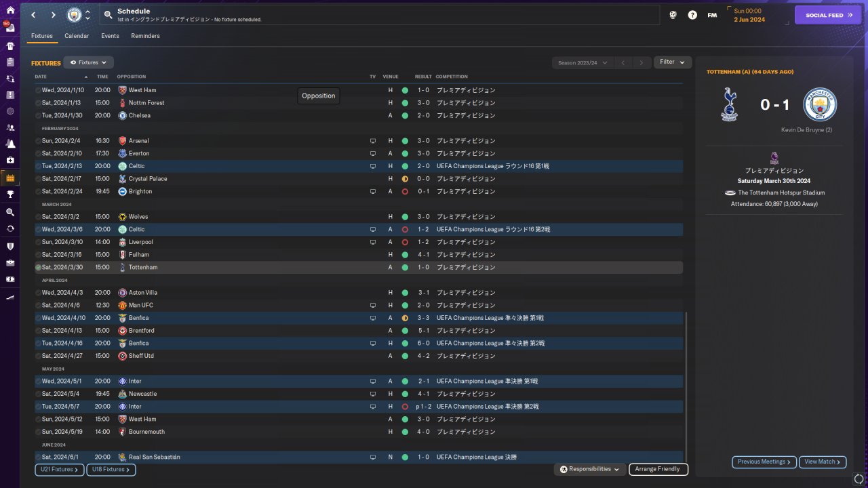Open the clipboard icon in the sidebar

(x=10, y=62)
